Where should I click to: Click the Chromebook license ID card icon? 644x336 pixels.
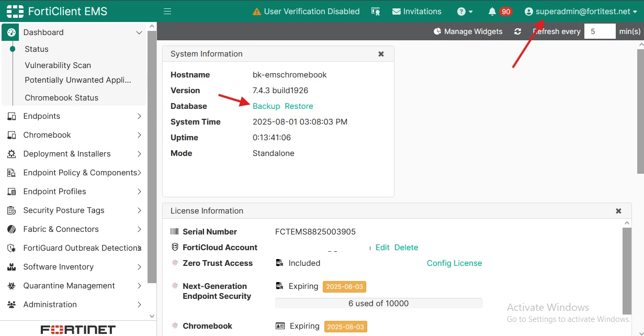(280, 326)
